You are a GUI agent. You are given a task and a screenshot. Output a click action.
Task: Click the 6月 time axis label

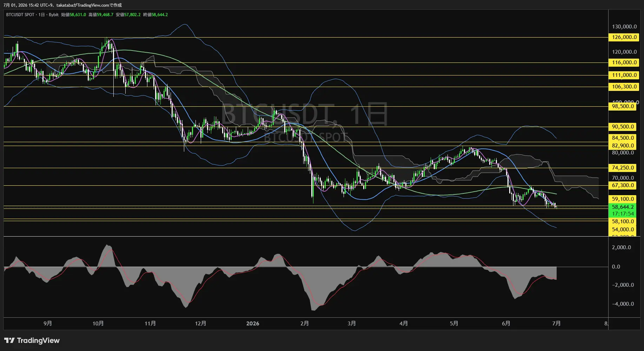click(x=506, y=323)
